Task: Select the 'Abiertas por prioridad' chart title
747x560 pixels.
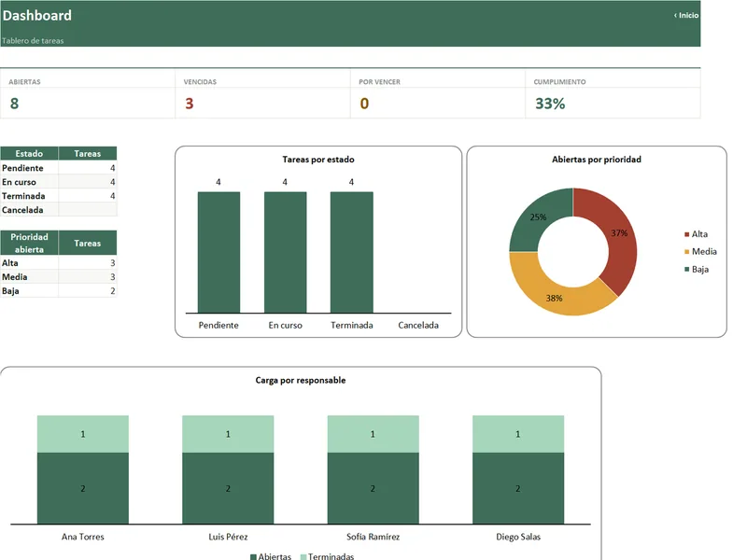Action: point(597,160)
